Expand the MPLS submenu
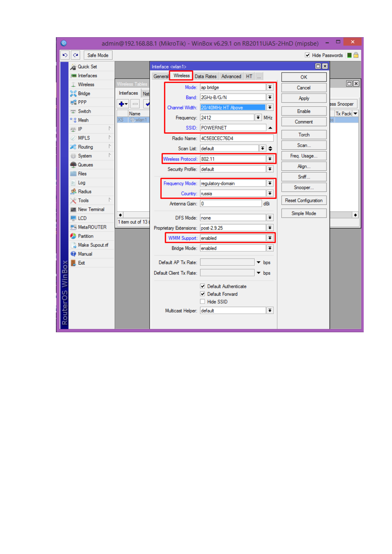 (x=110, y=138)
